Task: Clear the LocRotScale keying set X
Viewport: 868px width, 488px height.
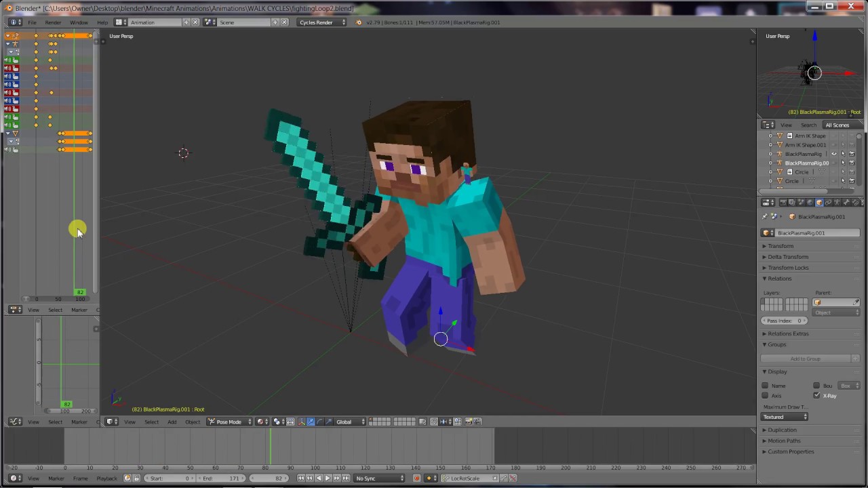Action: tap(494, 479)
